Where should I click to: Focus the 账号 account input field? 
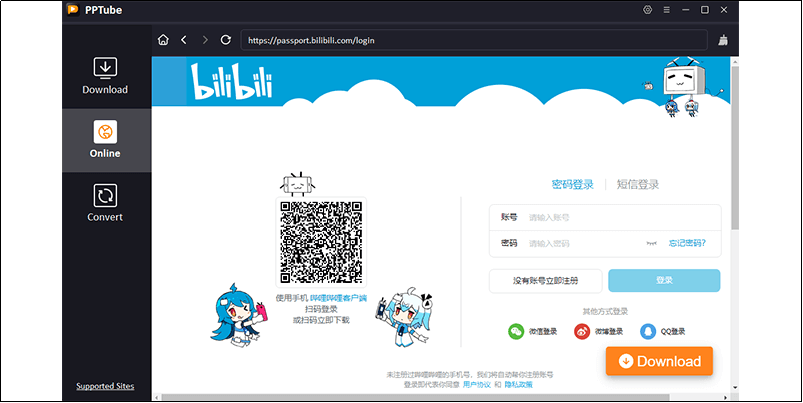pyautogui.click(x=605, y=217)
